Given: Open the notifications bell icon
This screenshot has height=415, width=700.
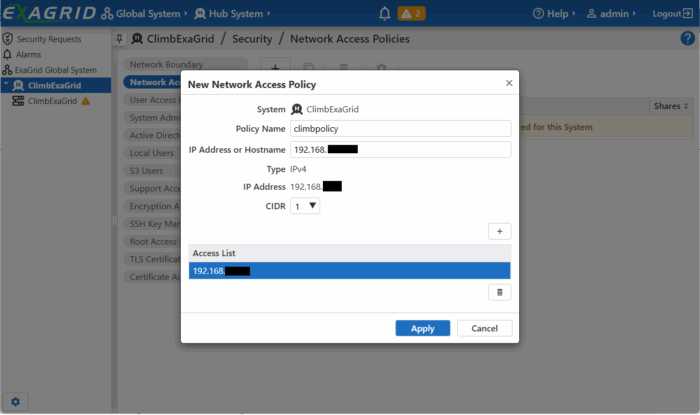Looking at the screenshot, I should click(385, 14).
